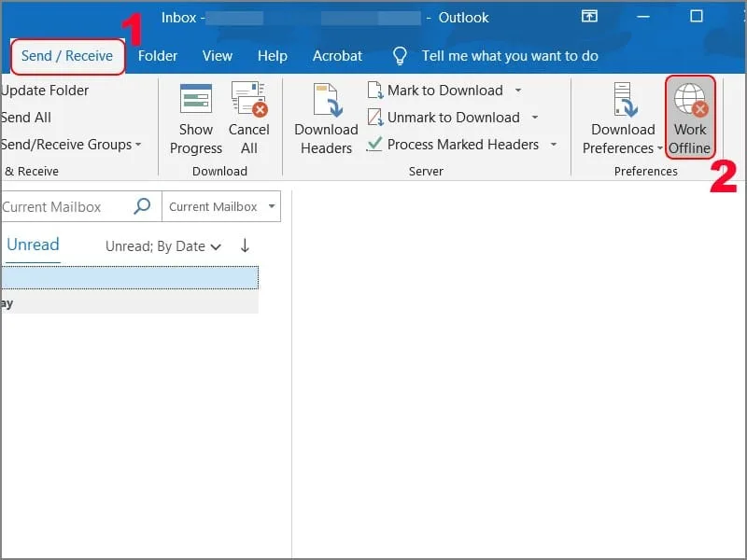747x560 pixels.
Task: Click the Cancel All icon
Action: click(249, 99)
